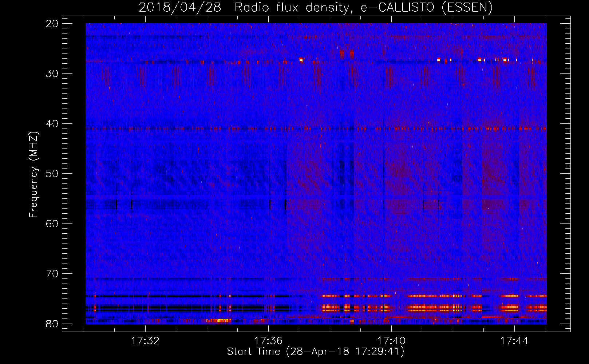The image size is (589, 364).
Task: Click the 50 frequency tick label
Action: [52, 174]
